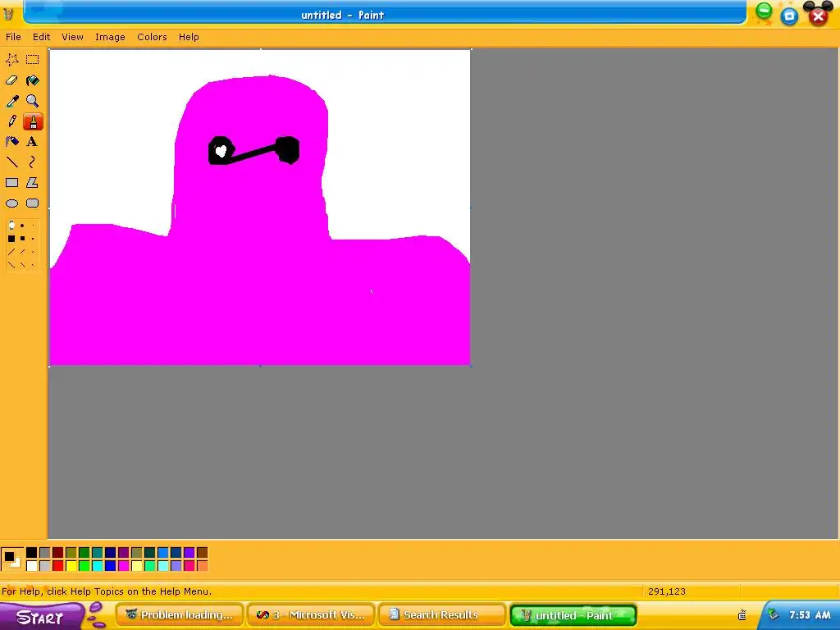Choose the pale yellow color swatch
The image size is (840, 630).
pyautogui.click(x=137, y=565)
